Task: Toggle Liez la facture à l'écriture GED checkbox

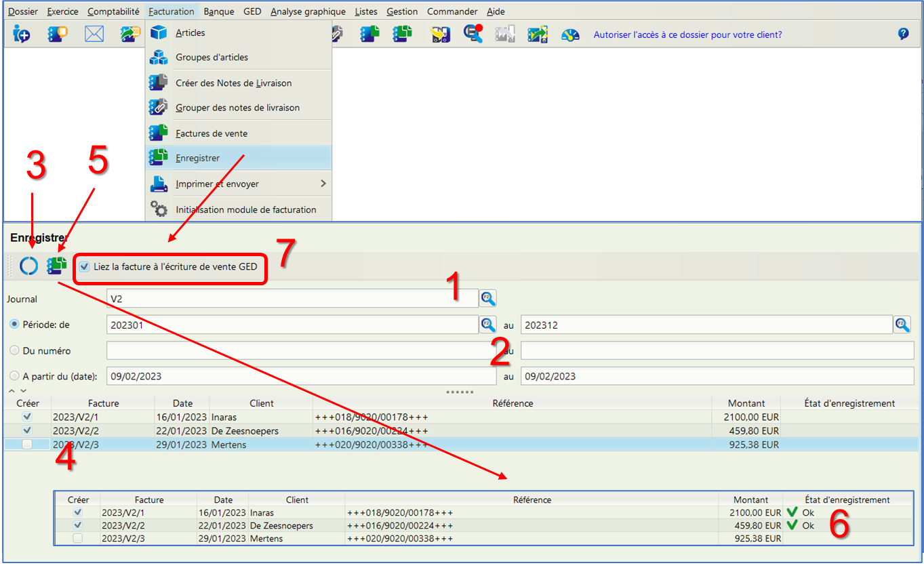Action: pyautogui.click(x=85, y=266)
